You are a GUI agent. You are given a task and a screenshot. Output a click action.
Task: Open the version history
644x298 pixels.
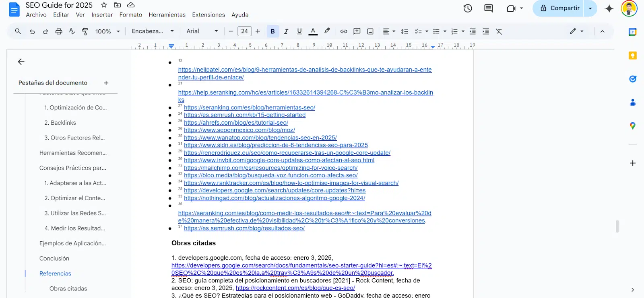(468, 8)
